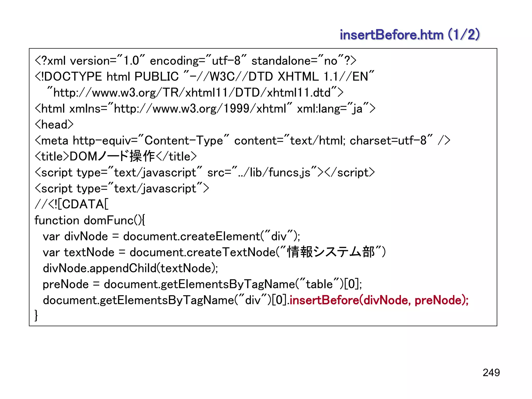Screen dimensions: 532x399
Task: Click the function domFunc(){ line
Action: [90, 220]
